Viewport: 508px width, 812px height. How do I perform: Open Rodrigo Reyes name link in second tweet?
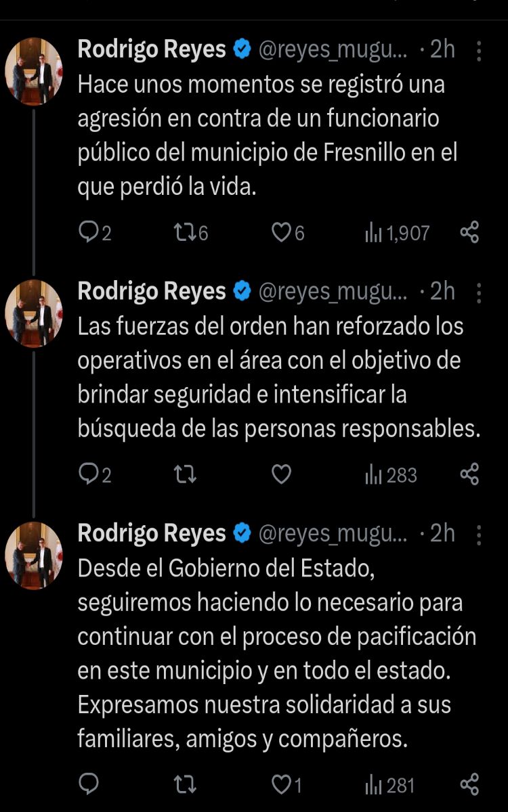click(x=152, y=292)
